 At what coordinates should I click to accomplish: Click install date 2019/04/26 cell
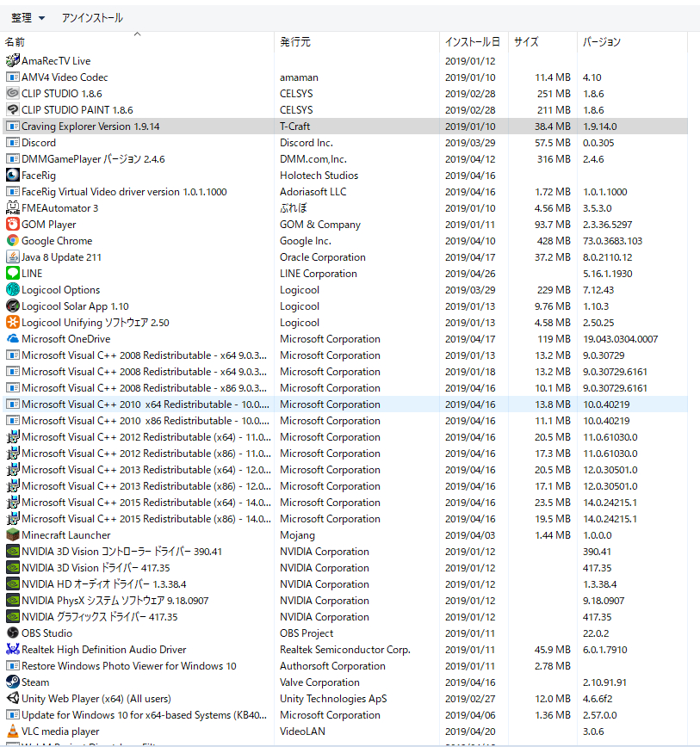(x=470, y=274)
